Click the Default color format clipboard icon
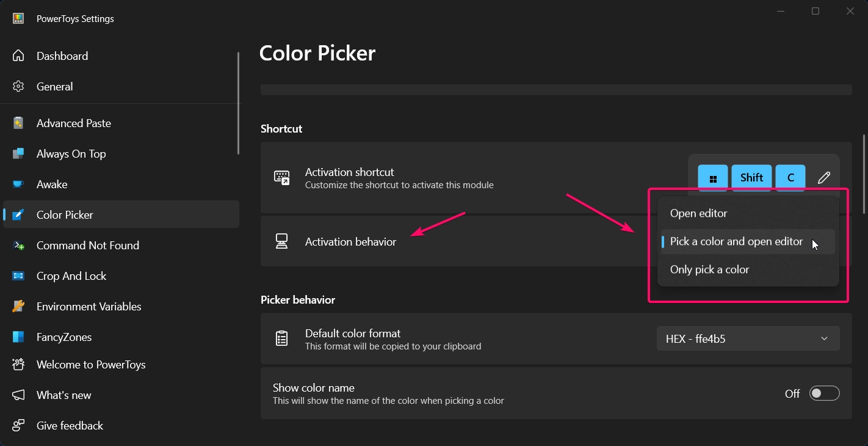This screenshot has height=446, width=868. tap(281, 338)
